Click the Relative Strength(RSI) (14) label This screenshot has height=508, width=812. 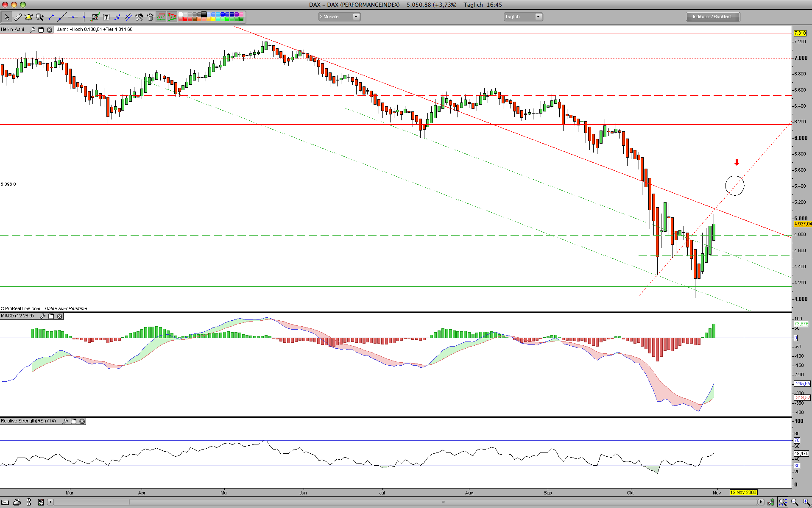pos(28,421)
